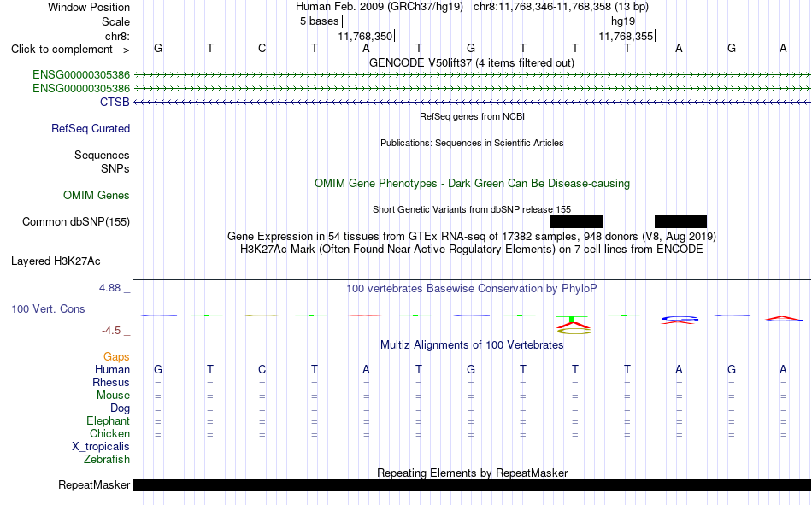Click the Sequences track label
This screenshot has height=505, width=812.
click(x=102, y=155)
